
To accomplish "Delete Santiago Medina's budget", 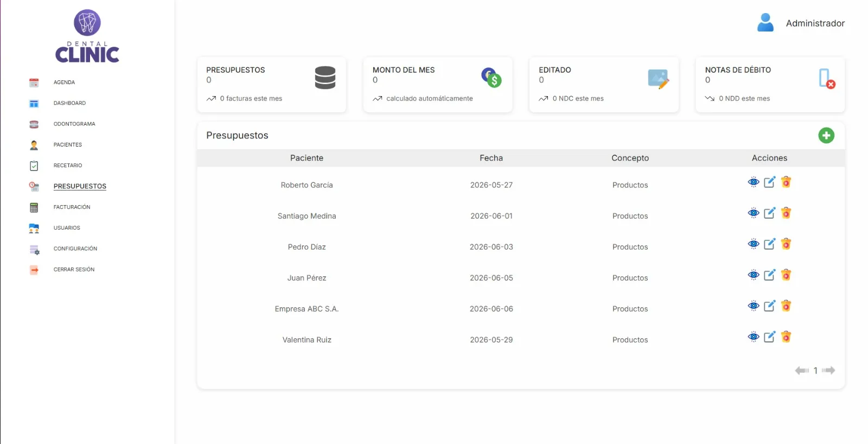I will [x=786, y=213].
